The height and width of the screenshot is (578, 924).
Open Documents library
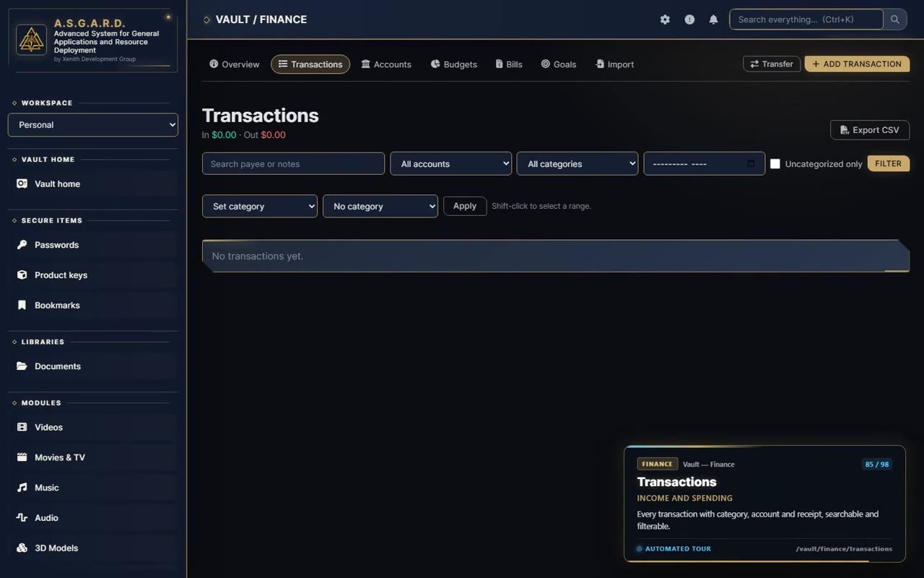point(92,366)
